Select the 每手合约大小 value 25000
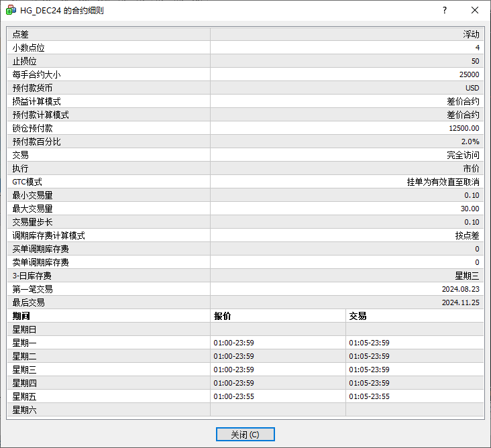Viewport: 491px width, 448px height. (469, 75)
